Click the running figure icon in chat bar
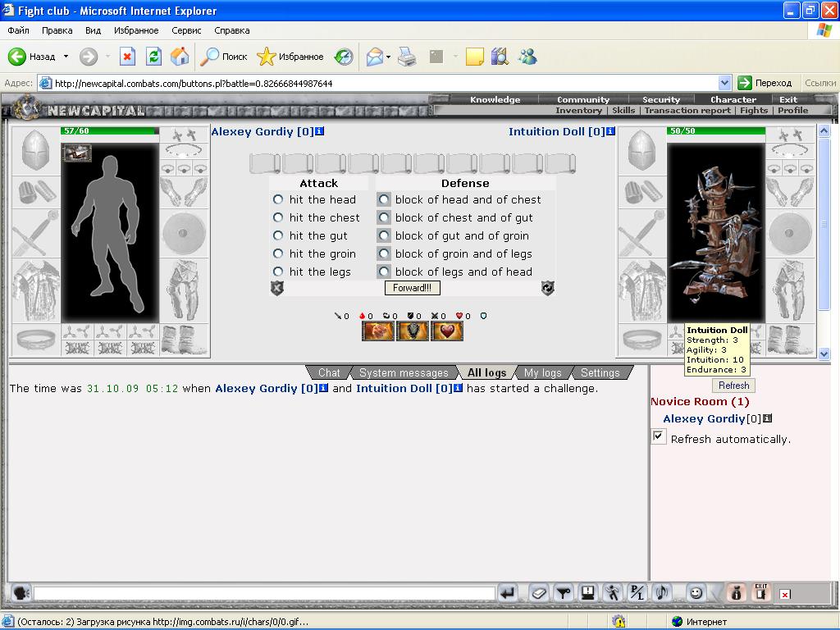Viewport: 840px width, 630px height. [x=612, y=592]
